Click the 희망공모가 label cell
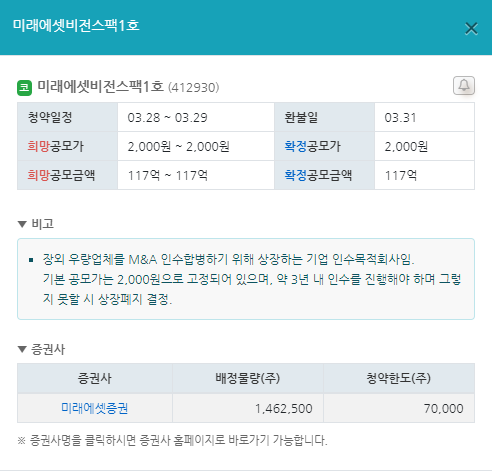 point(67,146)
